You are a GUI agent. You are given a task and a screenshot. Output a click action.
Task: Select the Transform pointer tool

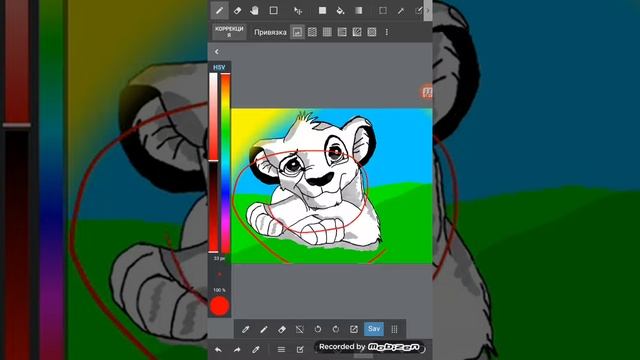coord(298,11)
